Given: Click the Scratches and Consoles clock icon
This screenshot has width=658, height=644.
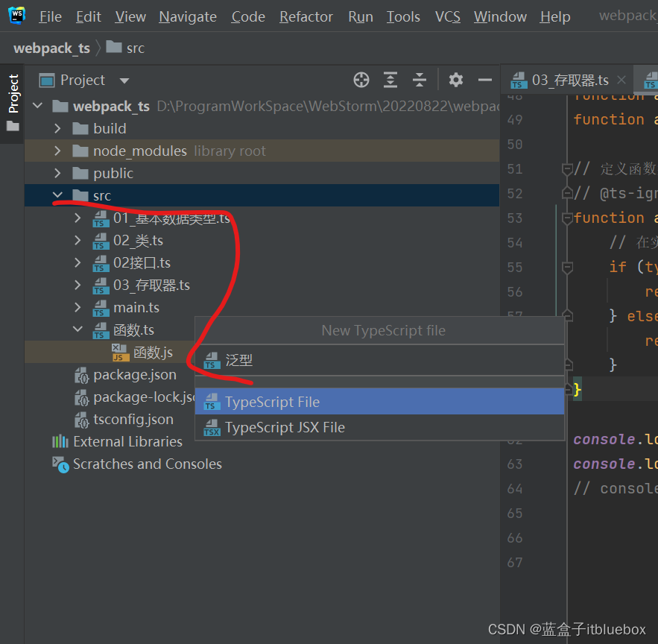Looking at the screenshot, I should (61, 464).
